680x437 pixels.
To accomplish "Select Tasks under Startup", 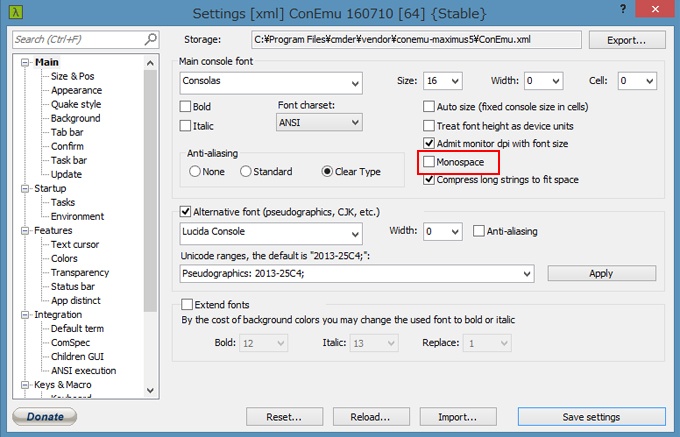I will coord(63,202).
